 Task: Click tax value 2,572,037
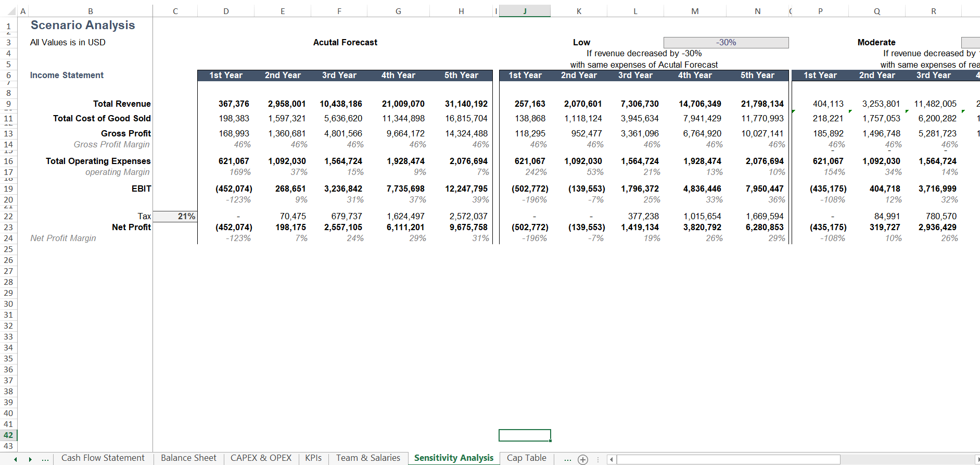pos(468,216)
